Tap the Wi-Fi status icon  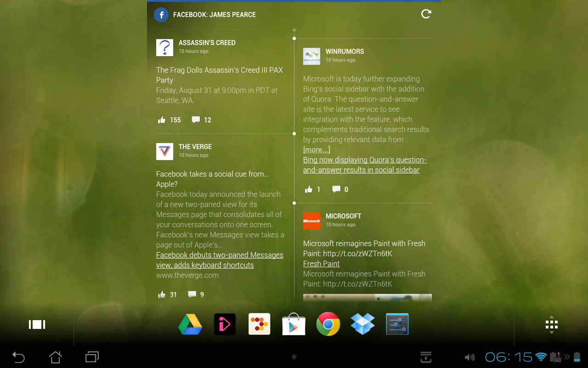coord(542,357)
